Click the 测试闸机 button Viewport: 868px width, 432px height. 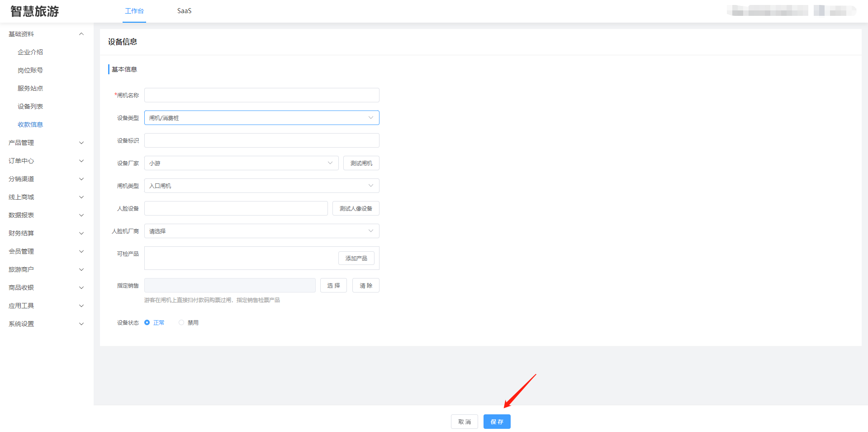tap(361, 163)
